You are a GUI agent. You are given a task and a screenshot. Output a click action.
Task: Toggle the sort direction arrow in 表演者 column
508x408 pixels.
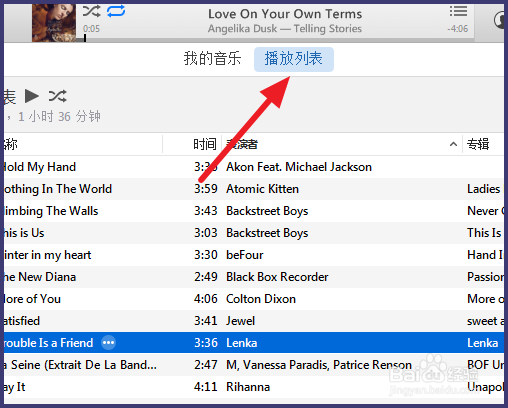453,144
